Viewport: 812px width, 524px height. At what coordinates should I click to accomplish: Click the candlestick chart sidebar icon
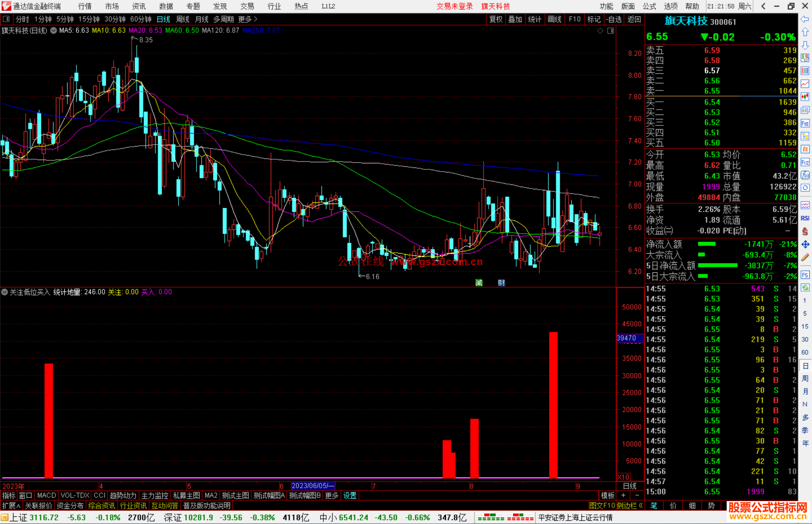coord(805,97)
